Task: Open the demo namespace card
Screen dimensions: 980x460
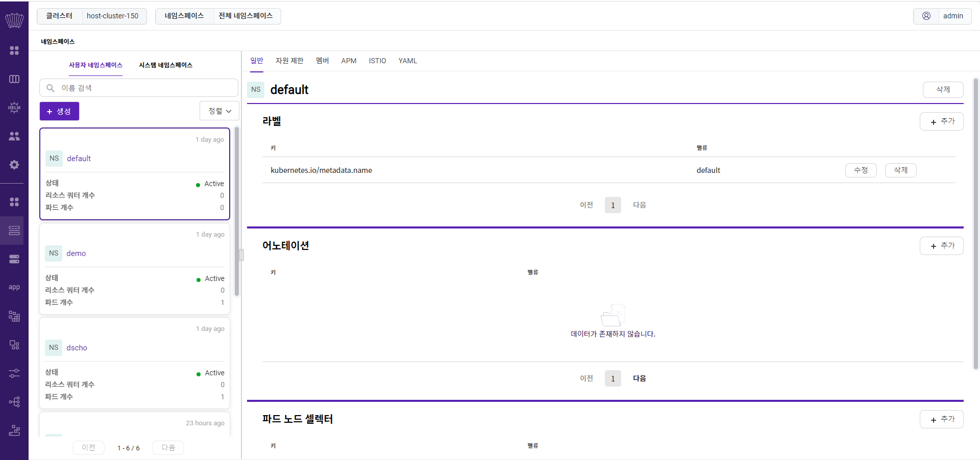Action: (135, 269)
